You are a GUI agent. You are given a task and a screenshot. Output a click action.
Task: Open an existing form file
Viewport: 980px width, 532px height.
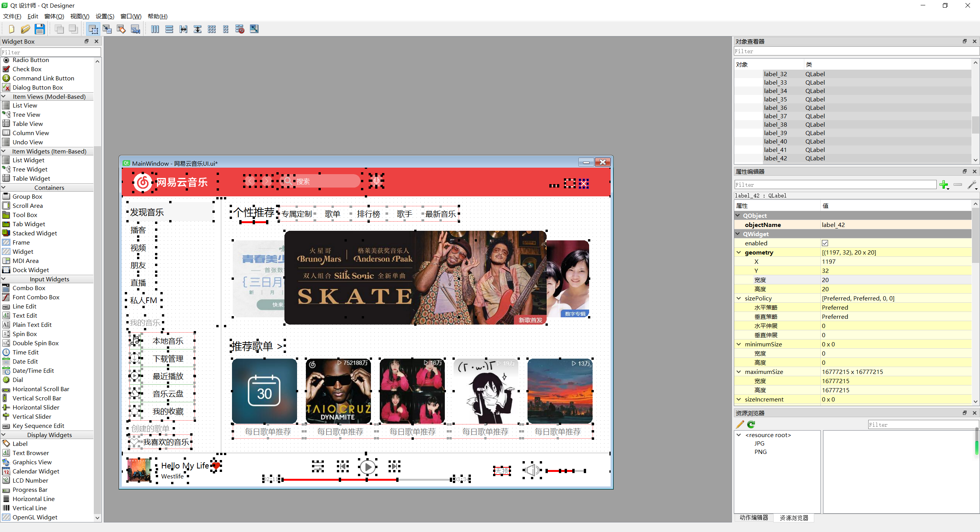tap(25, 29)
